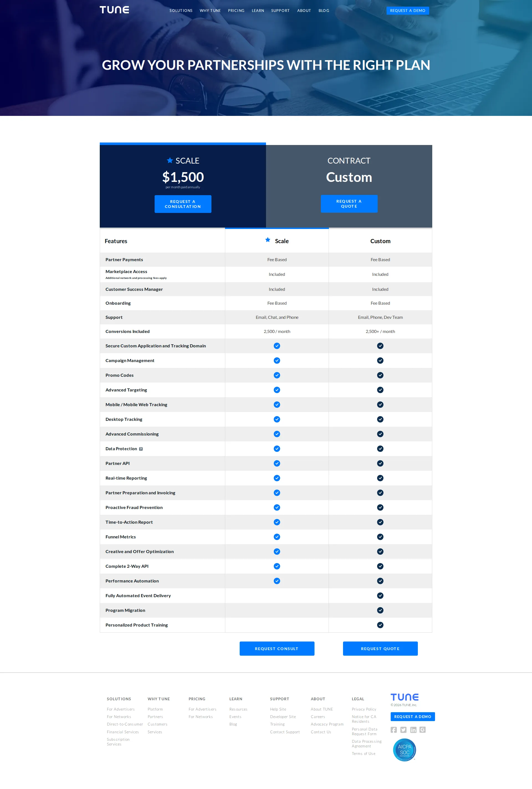Viewport: 532px width, 789px height.
Task: Click the Custom checkmark for Fully Automated Event Delivery
Action: 380,595
